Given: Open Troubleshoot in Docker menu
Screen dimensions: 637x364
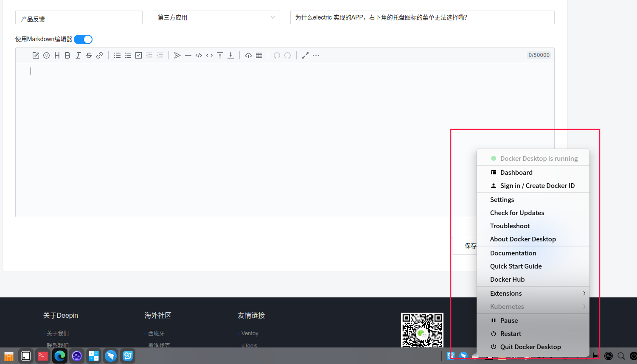Looking at the screenshot, I should [533, 226].
